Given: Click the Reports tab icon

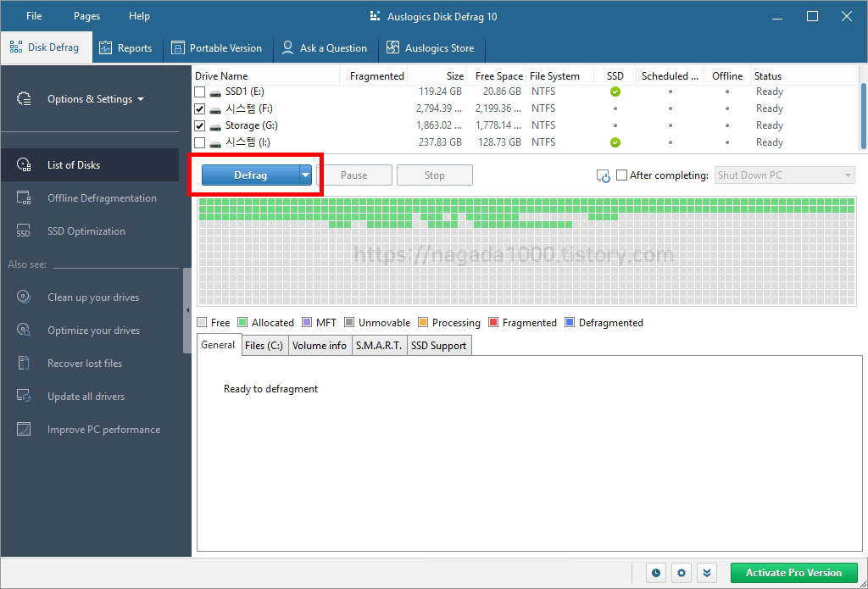Looking at the screenshot, I should 105,48.
